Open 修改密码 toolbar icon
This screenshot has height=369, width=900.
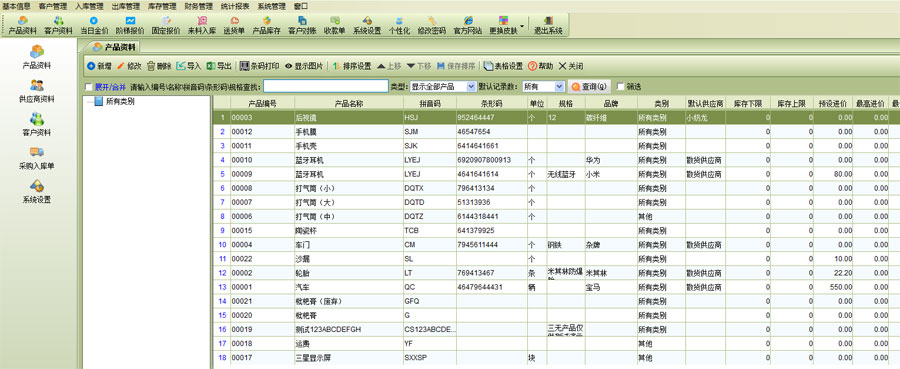click(432, 25)
